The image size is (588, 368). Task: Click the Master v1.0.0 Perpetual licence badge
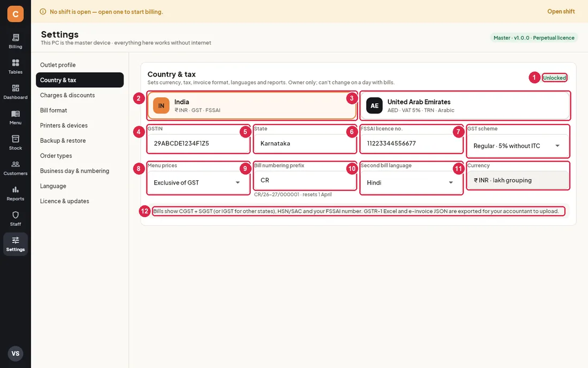534,38
